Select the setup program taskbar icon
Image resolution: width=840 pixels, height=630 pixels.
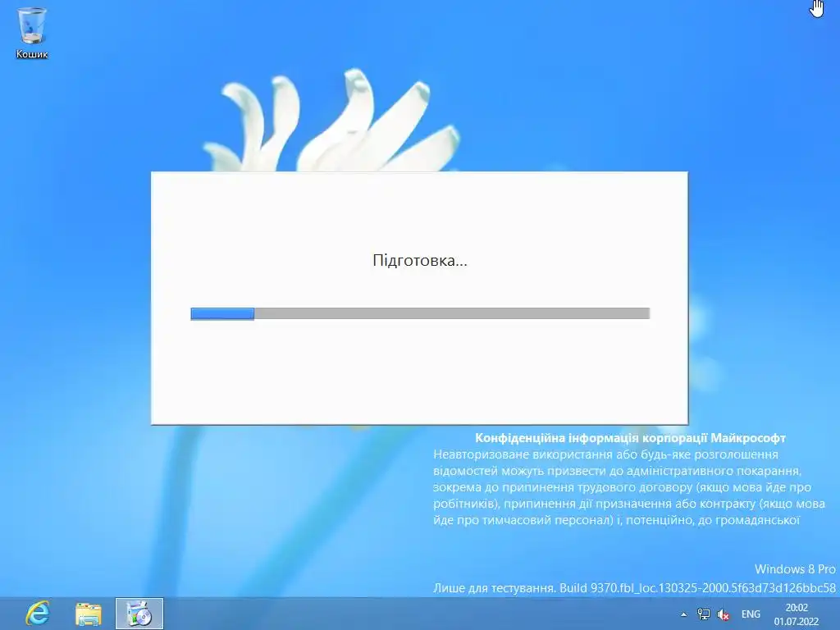pyautogui.click(x=139, y=614)
